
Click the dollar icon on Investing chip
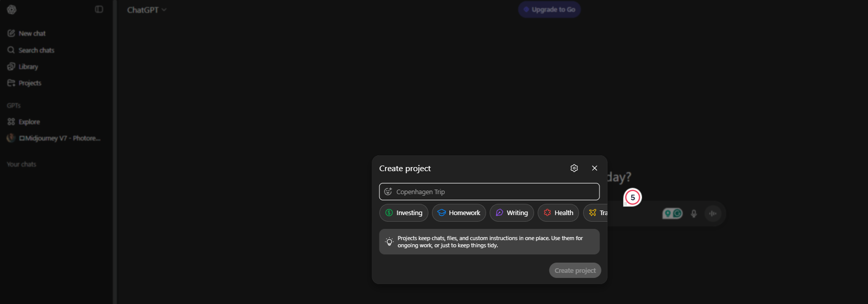(389, 213)
